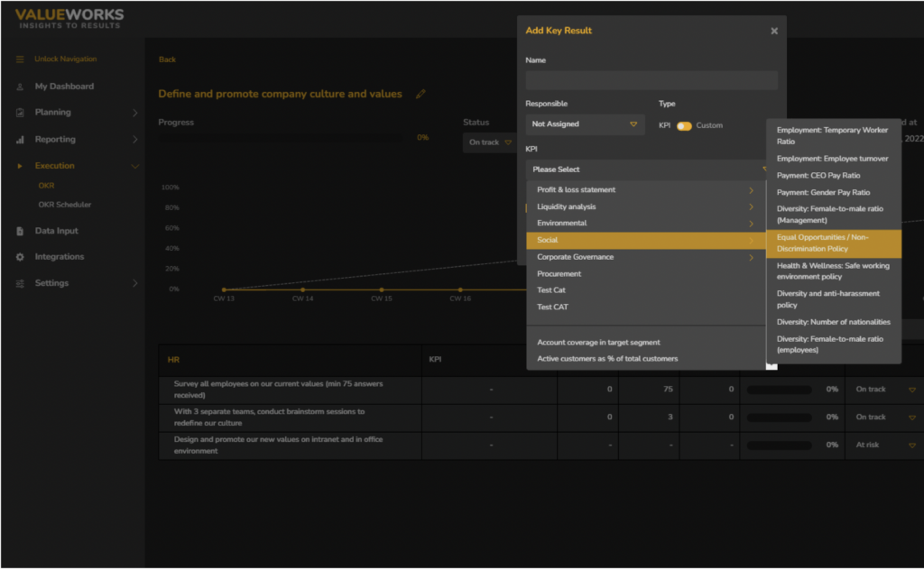Click the Reporting bar chart icon
Viewport: 924px width, 569px height.
pos(20,140)
